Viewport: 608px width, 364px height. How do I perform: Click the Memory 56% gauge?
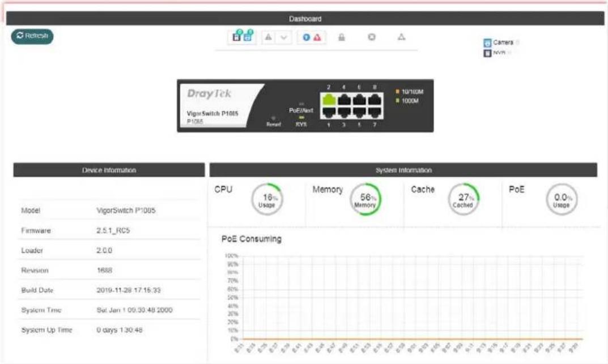coord(365,199)
